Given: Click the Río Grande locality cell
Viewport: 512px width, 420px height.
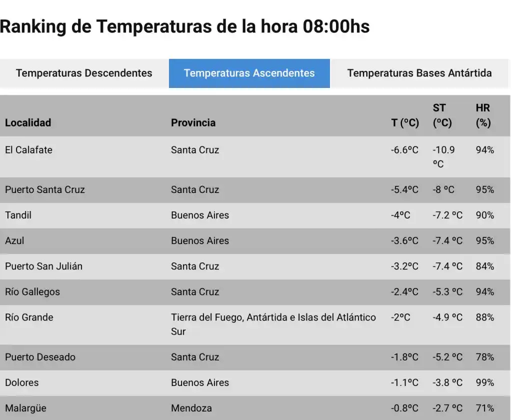Looking at the screenshot, I should [x=29, y=317].
